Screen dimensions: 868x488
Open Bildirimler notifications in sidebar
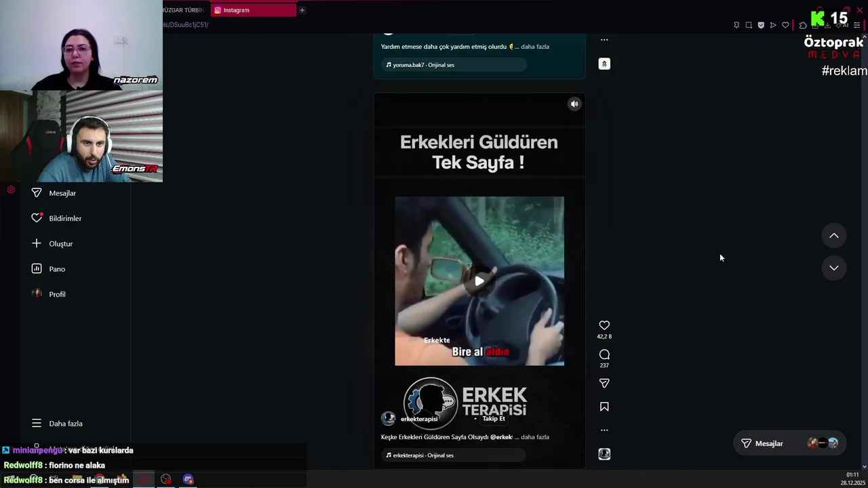(65, 218)
